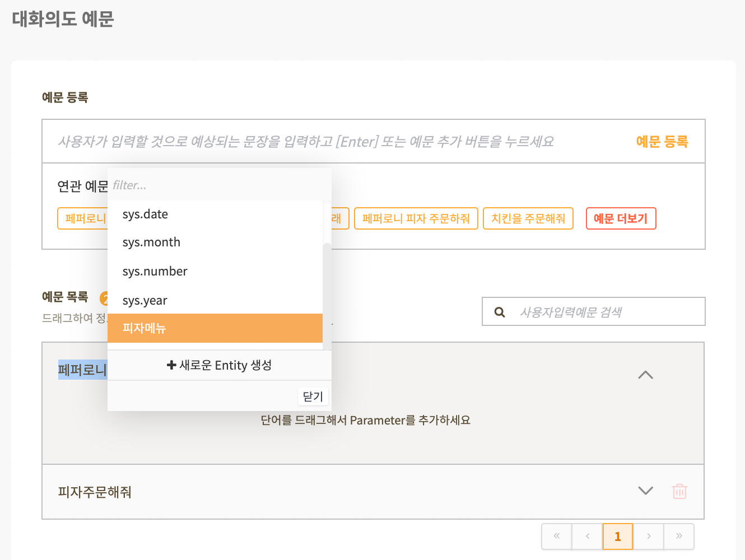Screen dimensions: 745x560
Task: Focus the entity filter input
Action: point(220,185)
